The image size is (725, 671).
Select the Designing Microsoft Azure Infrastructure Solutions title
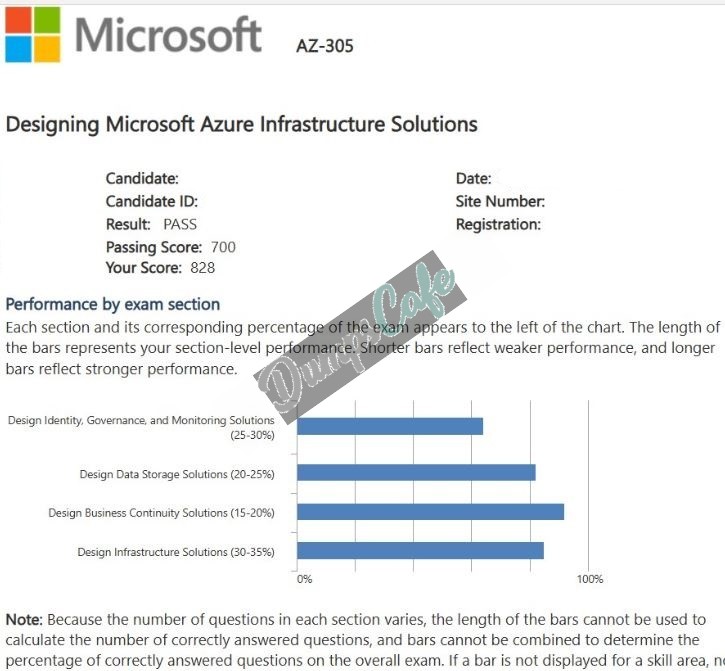click(x=241, y=124)
